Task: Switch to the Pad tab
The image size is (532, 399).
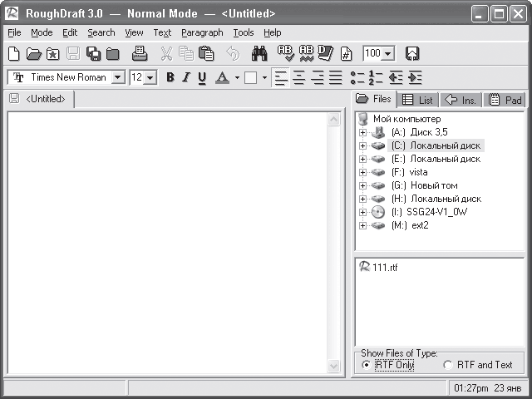Action: [505, 100]
